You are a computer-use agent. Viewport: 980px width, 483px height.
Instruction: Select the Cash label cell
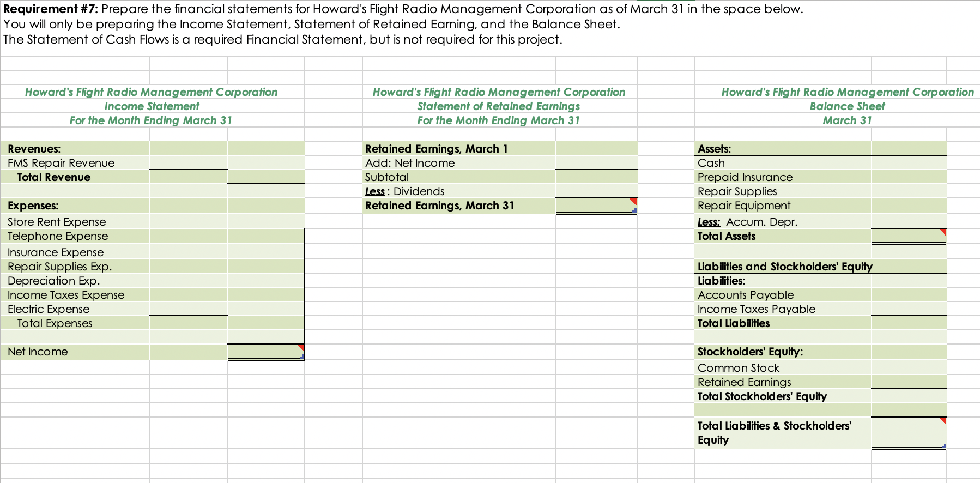pos(783,163)
